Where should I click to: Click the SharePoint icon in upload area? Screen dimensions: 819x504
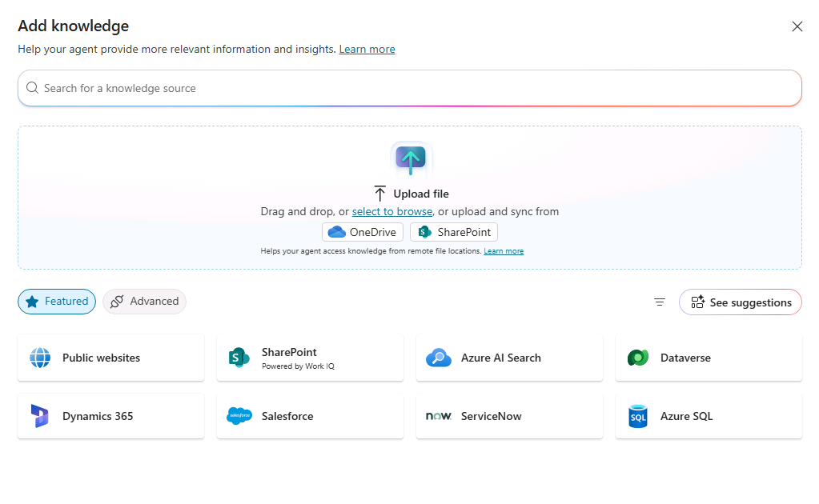424,232
